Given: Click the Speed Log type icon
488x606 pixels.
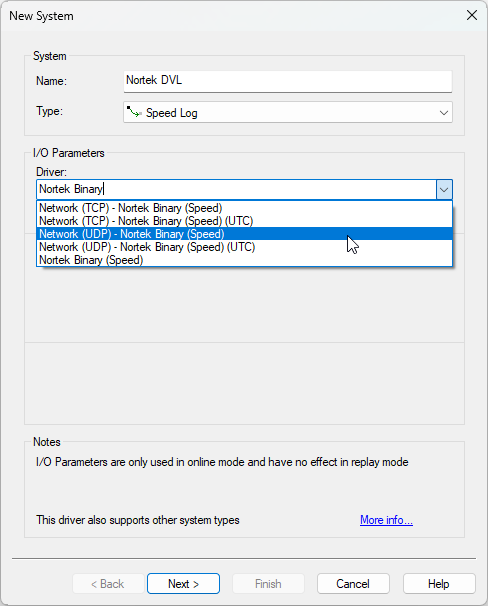Looking at the screenshot, I should click(134, 112).
